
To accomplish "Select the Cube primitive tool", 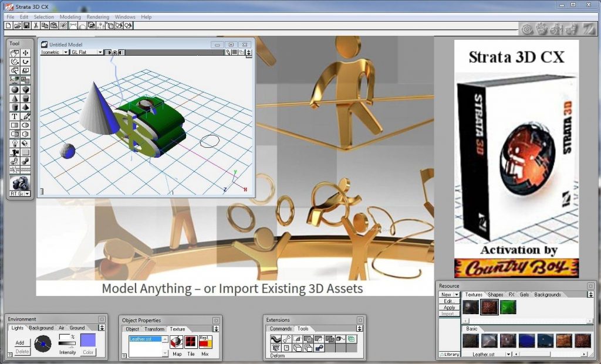I will 25,90.
